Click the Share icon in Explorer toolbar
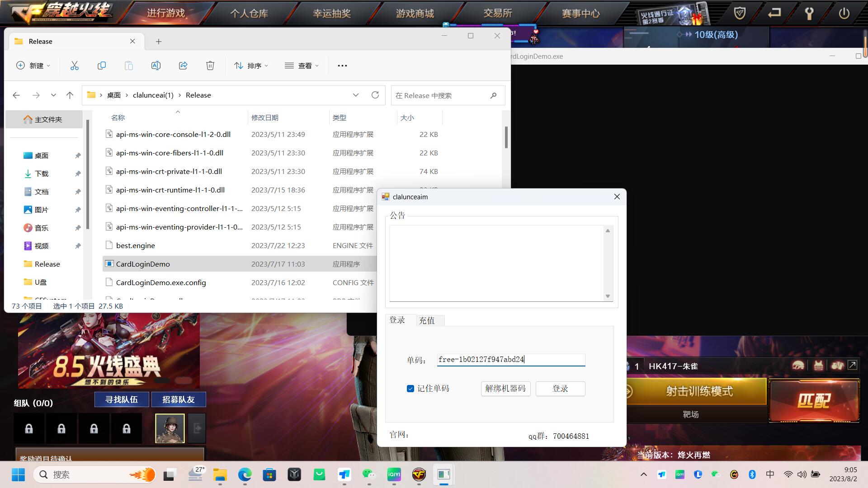This screenshot has width=868, height=488. point(183,66)
